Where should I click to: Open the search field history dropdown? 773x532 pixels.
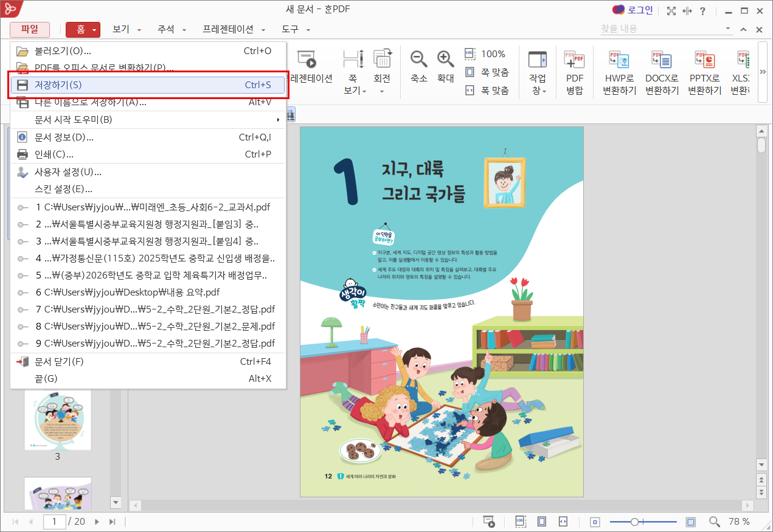click(x=729, y=29)
